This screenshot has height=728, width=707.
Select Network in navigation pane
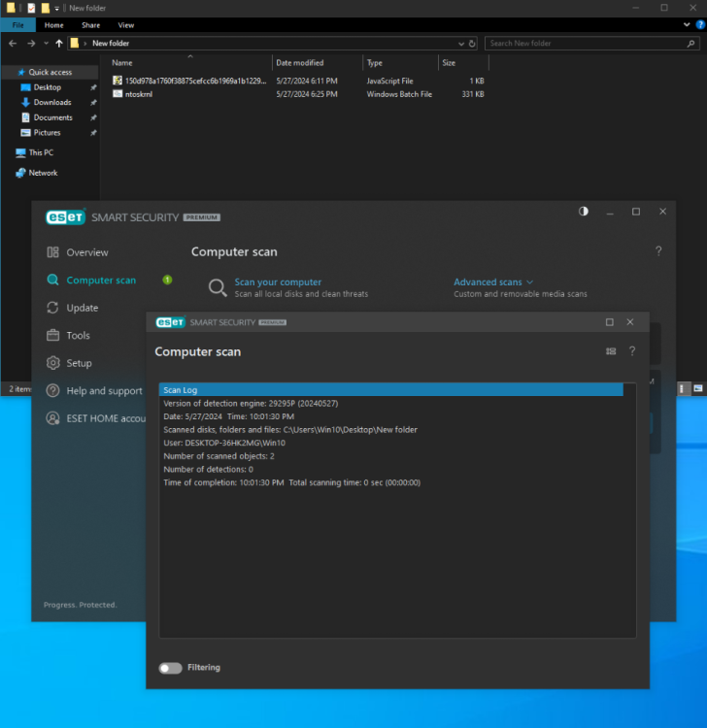click(x=43, y=173)
